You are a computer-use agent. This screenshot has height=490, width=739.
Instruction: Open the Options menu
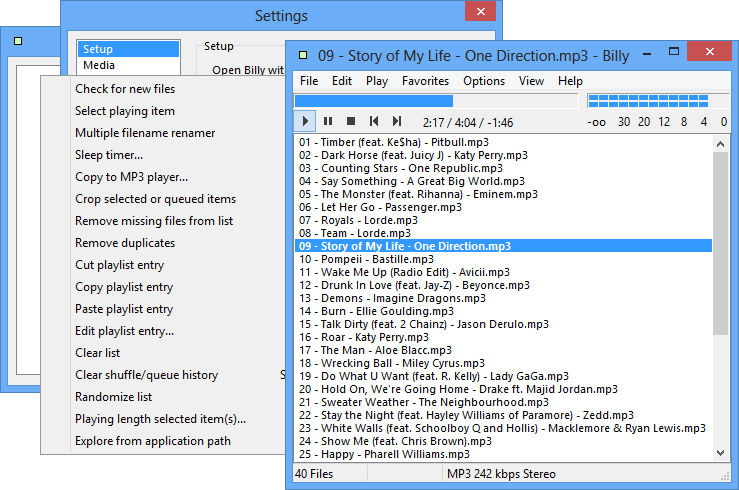coord(484,81)
